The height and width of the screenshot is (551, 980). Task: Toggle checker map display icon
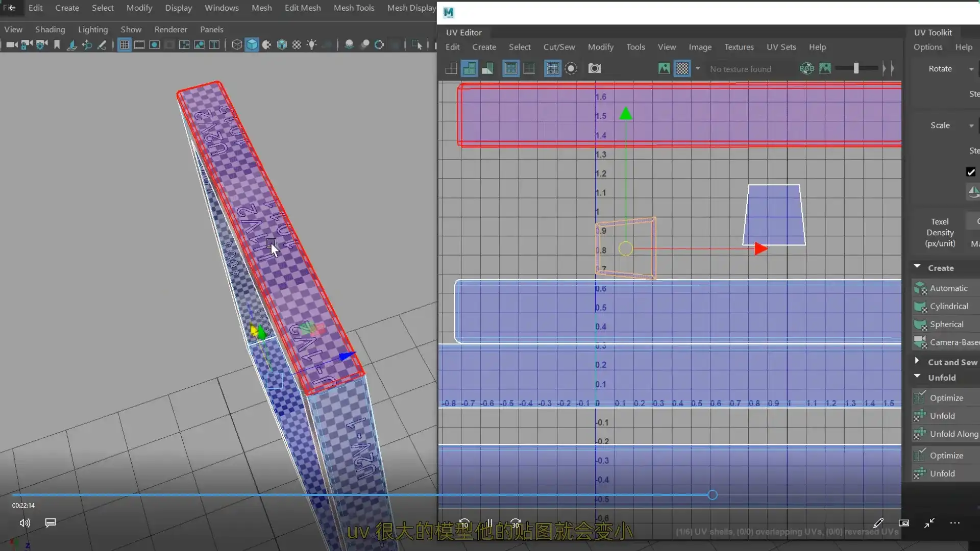(x=682, y=68)
